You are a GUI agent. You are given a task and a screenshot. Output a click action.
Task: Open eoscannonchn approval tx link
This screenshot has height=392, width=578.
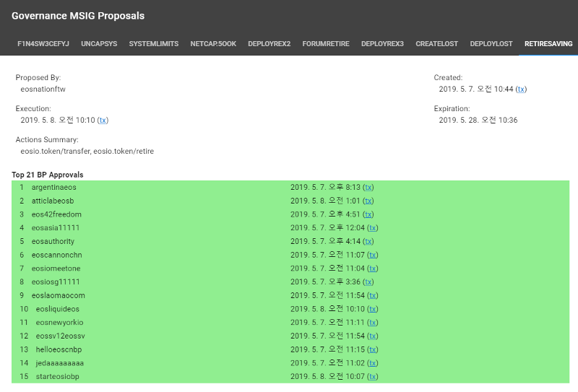[x=372, y=255]
